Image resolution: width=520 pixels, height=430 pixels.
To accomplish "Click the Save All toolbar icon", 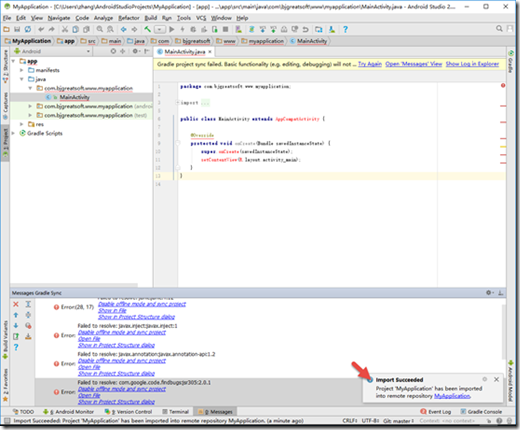I will click(x=17, y=29).
